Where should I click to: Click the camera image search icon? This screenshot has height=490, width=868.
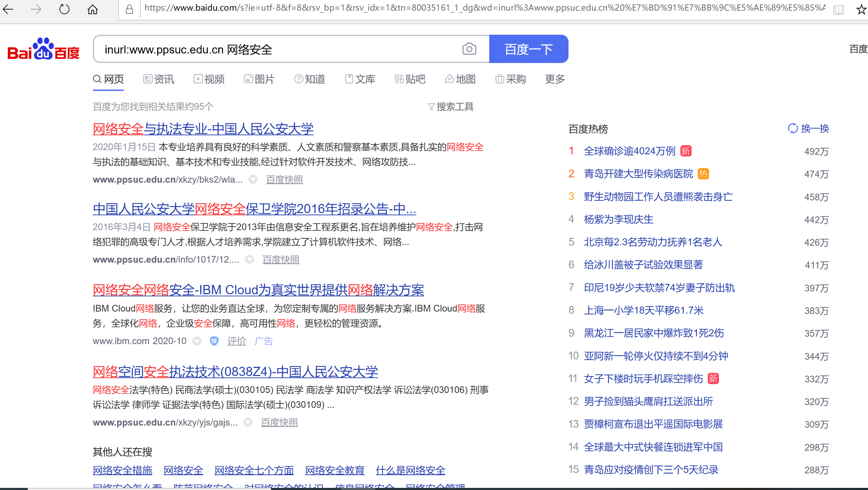pos(469,49)
